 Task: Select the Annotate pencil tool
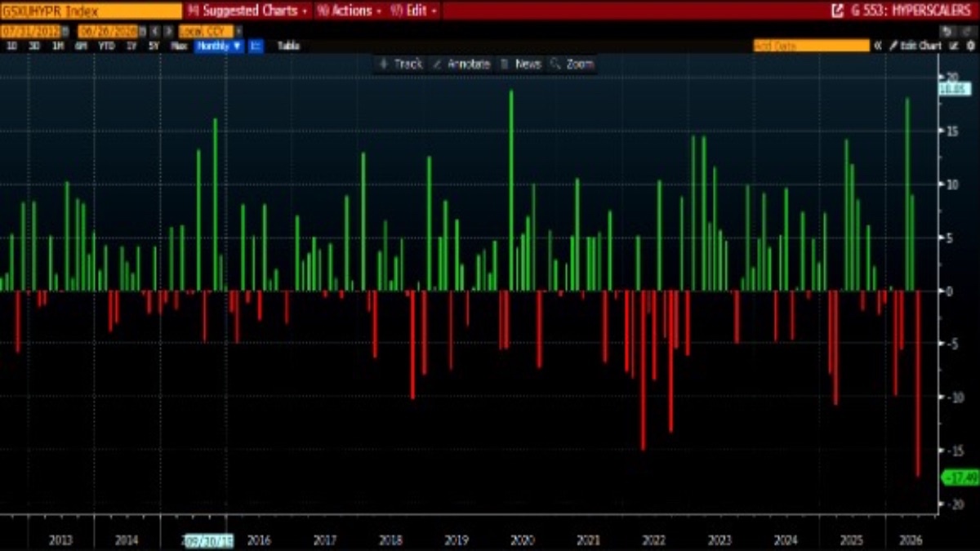461,64
